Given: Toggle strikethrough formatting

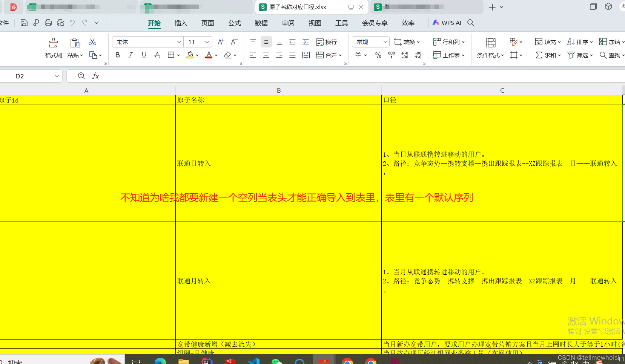Looking at the screenshot, I should tap(157, 55).
